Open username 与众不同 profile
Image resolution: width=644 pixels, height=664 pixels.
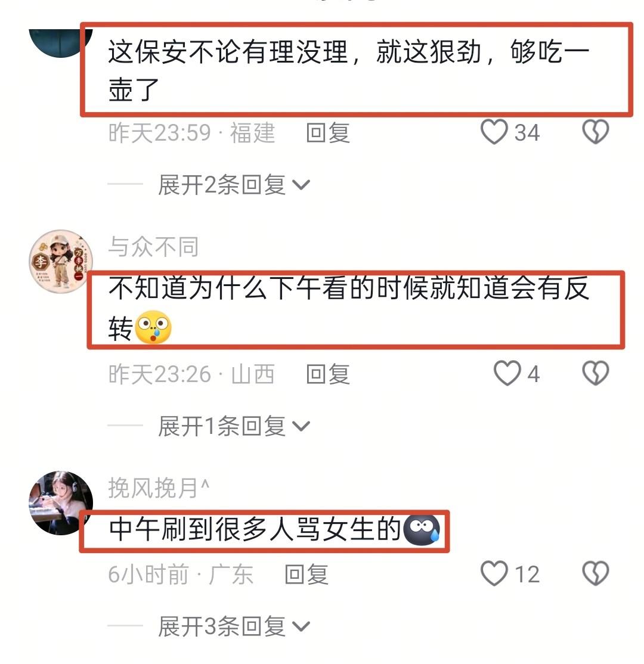153,246
